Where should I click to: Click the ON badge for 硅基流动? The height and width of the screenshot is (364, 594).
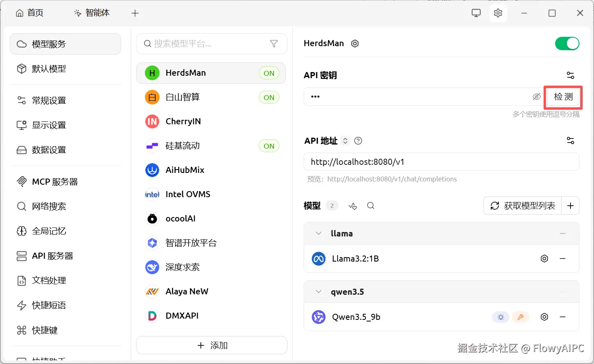(269, 146)
